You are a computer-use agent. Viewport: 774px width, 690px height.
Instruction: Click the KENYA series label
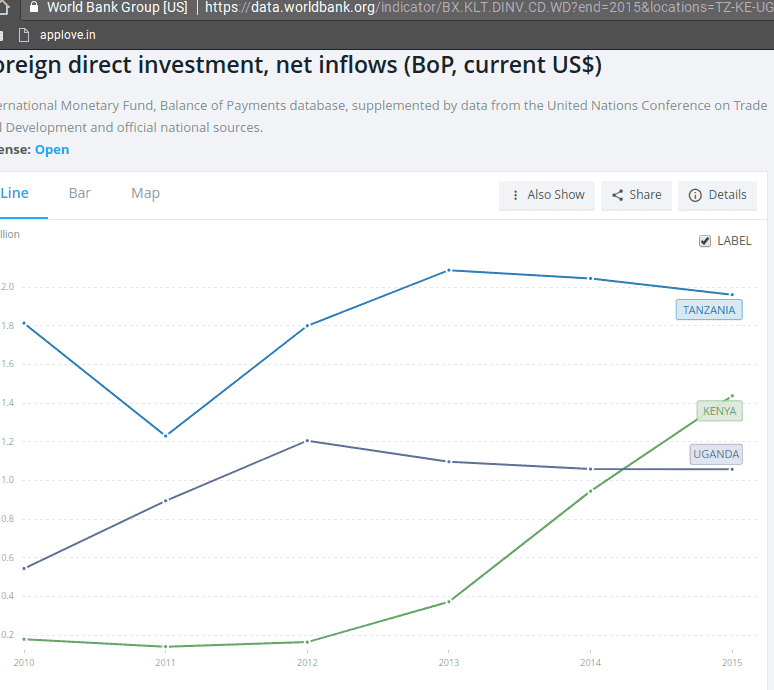719,411
